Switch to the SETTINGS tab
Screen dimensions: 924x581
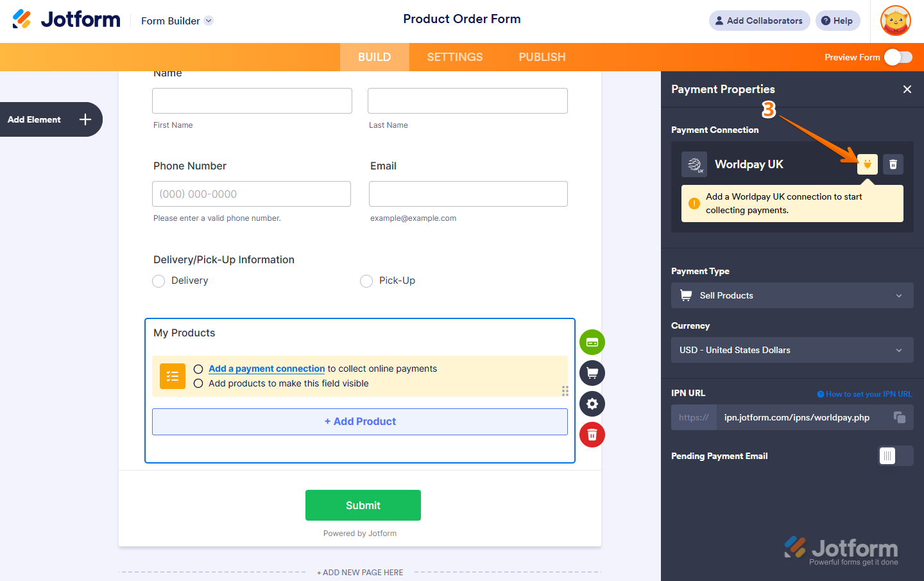(454, 56)
